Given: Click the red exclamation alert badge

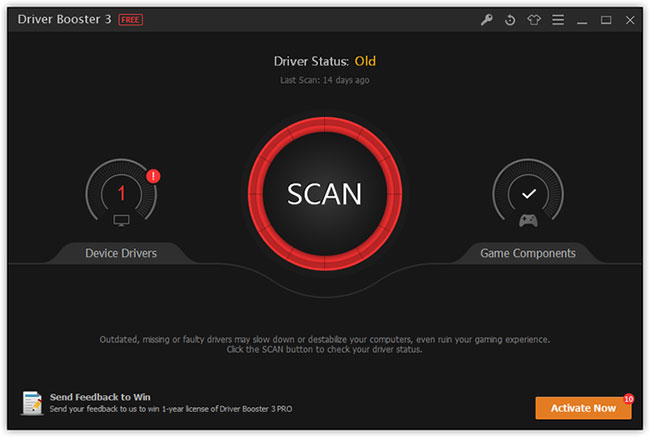Looking at the screenshot, I should pos(153,176).
